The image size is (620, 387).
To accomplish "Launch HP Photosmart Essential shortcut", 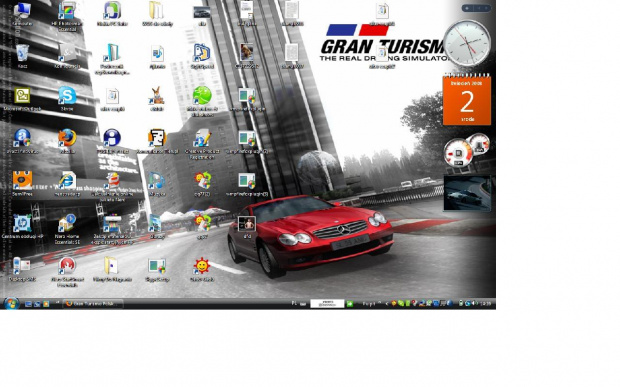I will (x=67, y=11).
